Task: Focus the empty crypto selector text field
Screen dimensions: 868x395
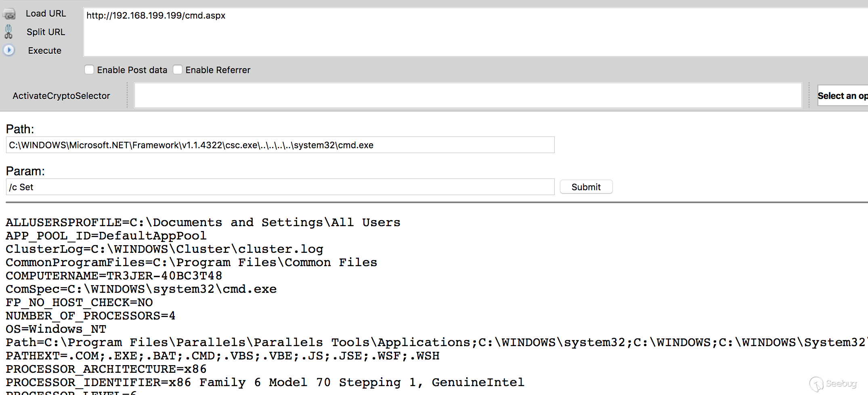Action: pyautogui.click(x=468, y=96)
